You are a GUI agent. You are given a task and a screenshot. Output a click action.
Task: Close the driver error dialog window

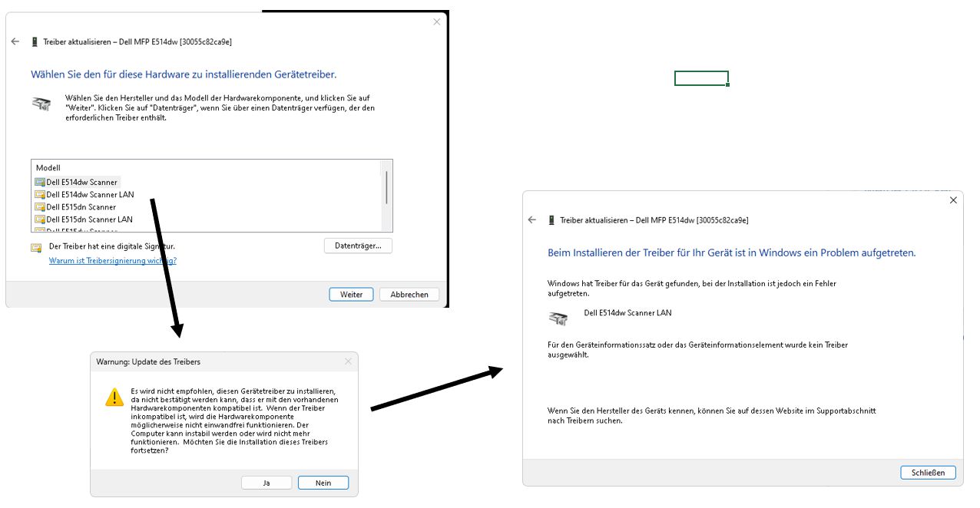tap(953, 200)
